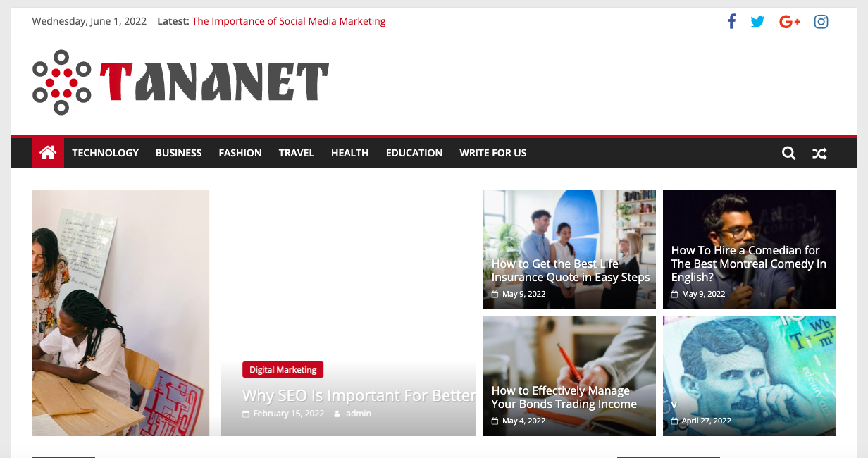The height and width of the screenshot is (458, 868).
Task: Click the Digital Marketing category tag
Action: (283, 370)
